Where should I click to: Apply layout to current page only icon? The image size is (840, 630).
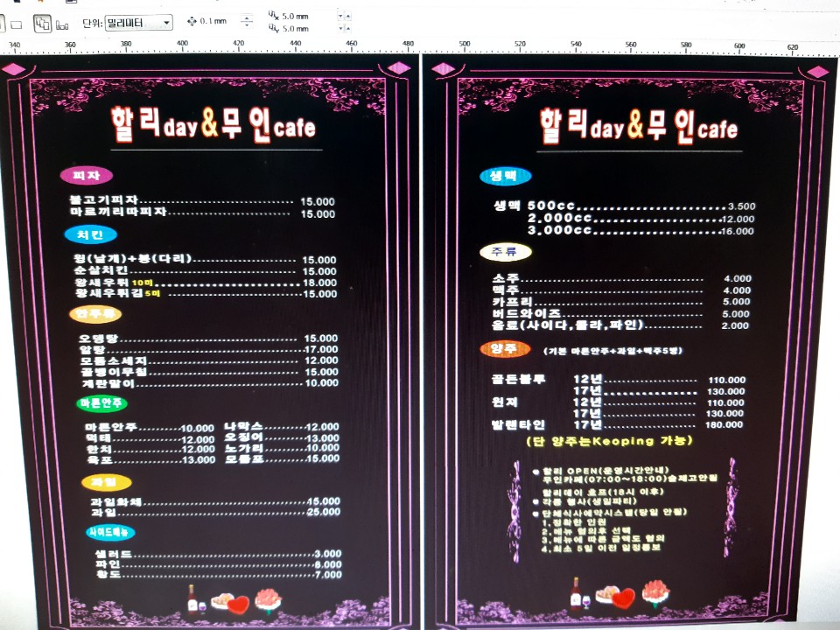point(62,24)
